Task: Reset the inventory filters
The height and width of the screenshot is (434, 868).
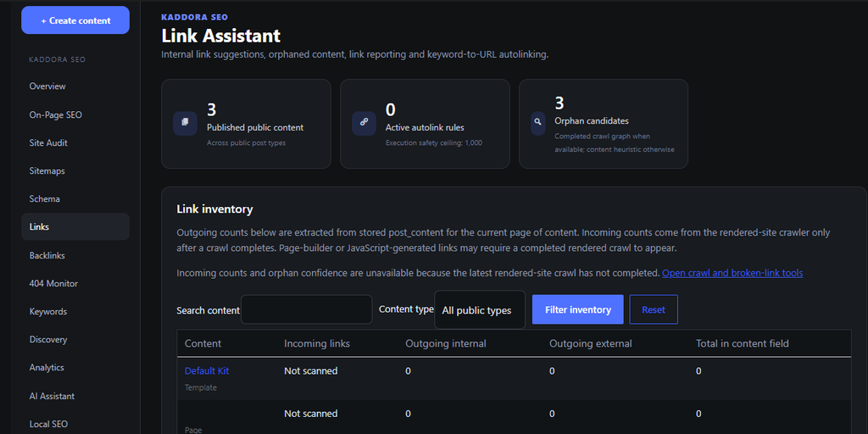Action: [654, 309]
